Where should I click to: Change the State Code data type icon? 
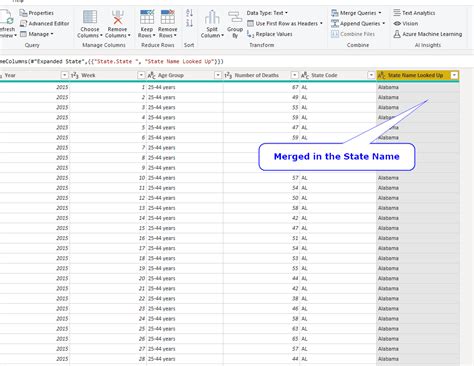[x=305, y=75]
